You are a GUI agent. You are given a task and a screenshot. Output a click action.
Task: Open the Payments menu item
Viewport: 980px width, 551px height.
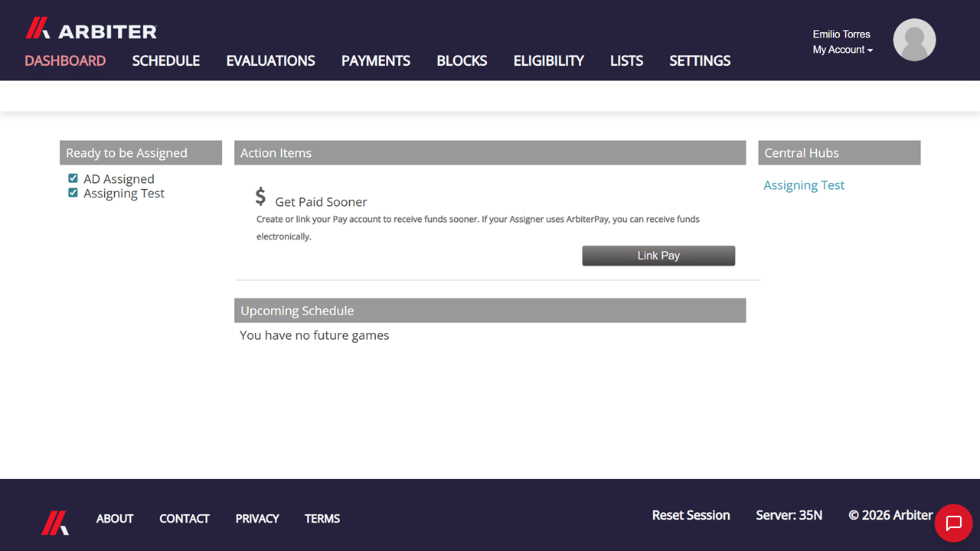376,60
